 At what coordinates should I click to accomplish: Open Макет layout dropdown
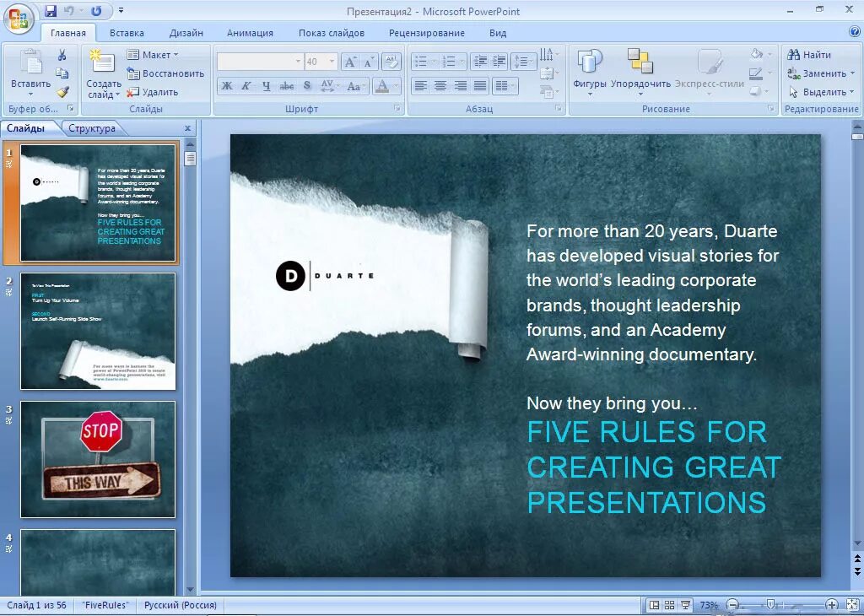tap(153, 55)
